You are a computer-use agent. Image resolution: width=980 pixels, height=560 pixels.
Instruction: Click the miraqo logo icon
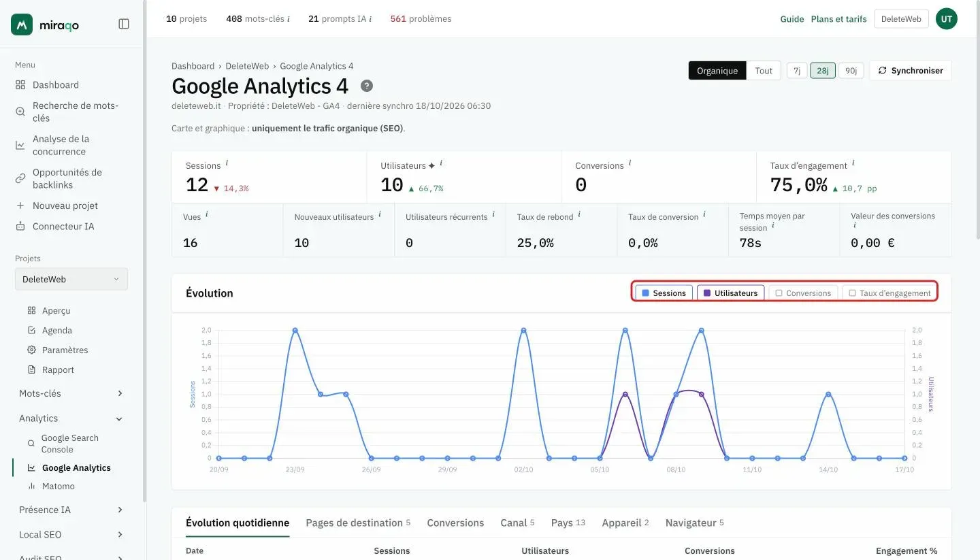tap(22, 24)
